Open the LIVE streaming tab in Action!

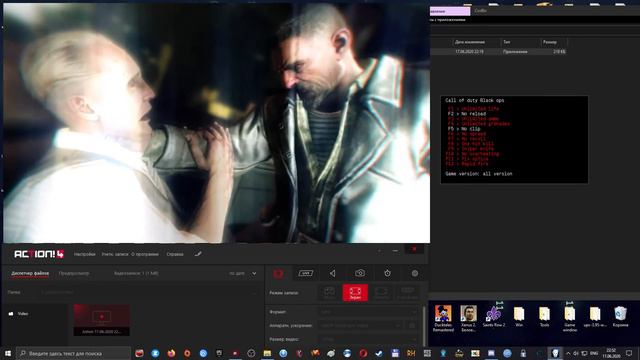click(306, 273)
